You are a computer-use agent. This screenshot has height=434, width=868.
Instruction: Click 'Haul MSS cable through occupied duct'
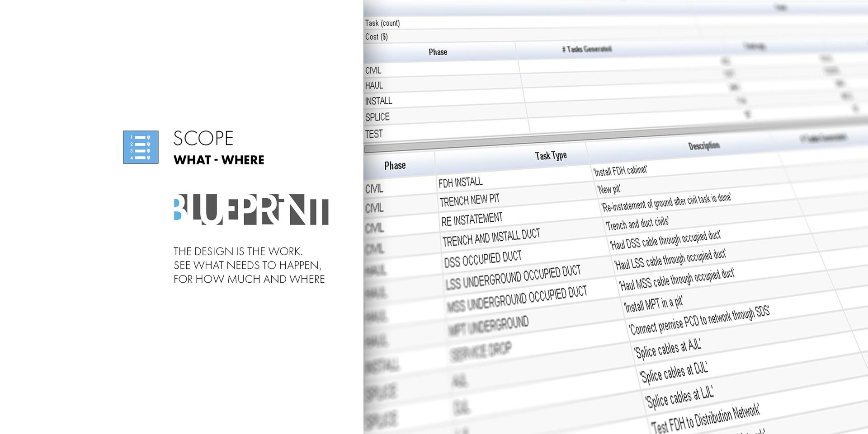pyautogui.click(x=676, y=280)
